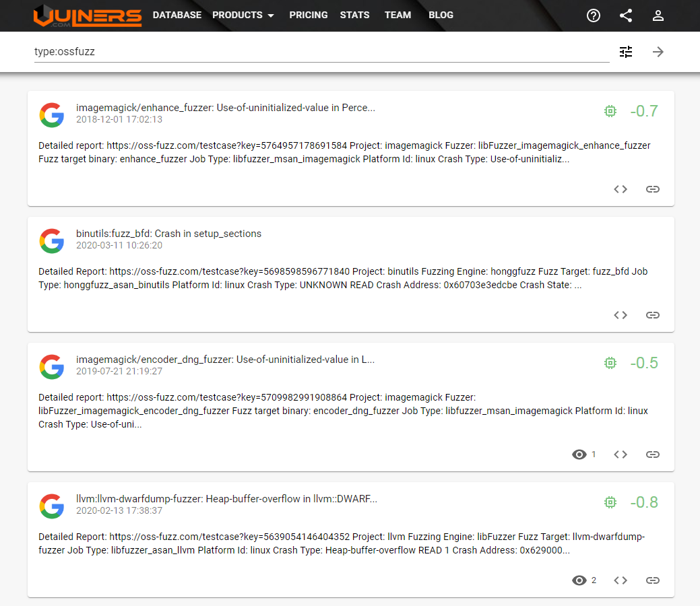700x606 pixels.
Task: View source code of binutils fuzz_bfd result
Action: [621, 315]
